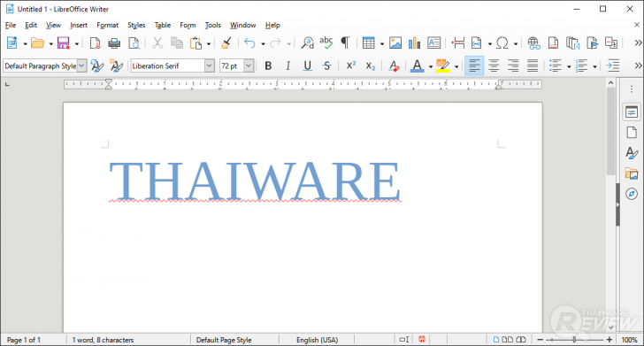Screen dimensions: 644x346
Task: Insert a table with the Table icon
Action: (x=368, y=42)
